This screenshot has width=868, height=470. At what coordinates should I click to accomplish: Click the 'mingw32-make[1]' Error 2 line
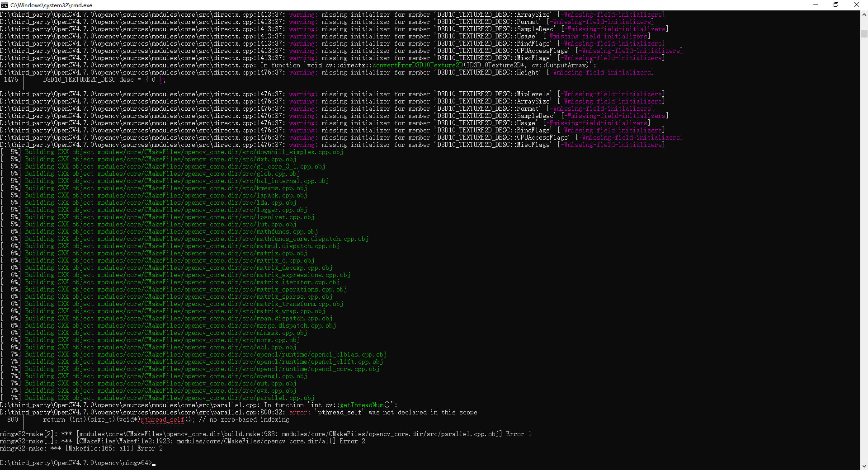click(x=183, y=441)
